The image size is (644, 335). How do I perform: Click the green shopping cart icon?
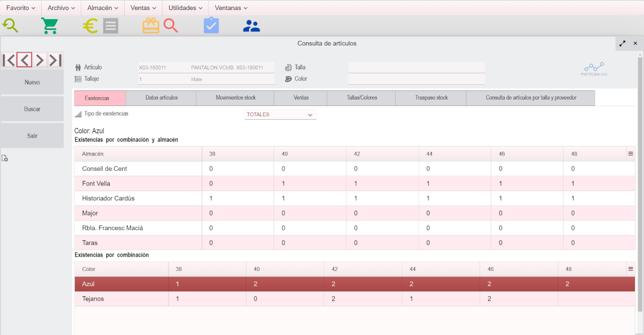tap(49, 26)
